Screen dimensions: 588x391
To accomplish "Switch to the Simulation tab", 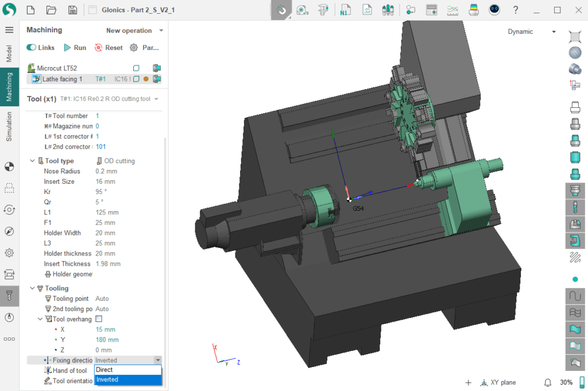I will coord(9,127).
